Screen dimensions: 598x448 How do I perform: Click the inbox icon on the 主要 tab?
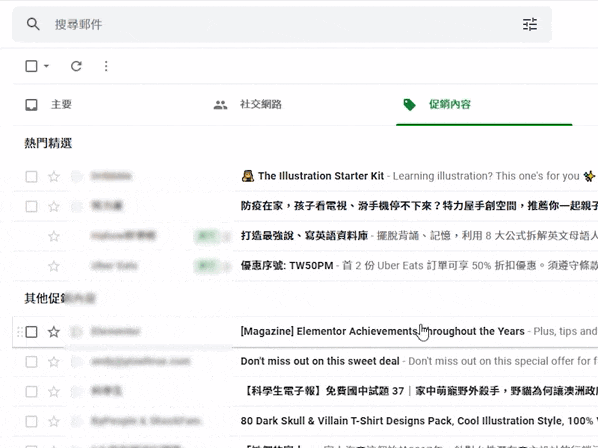pos(31,105)
